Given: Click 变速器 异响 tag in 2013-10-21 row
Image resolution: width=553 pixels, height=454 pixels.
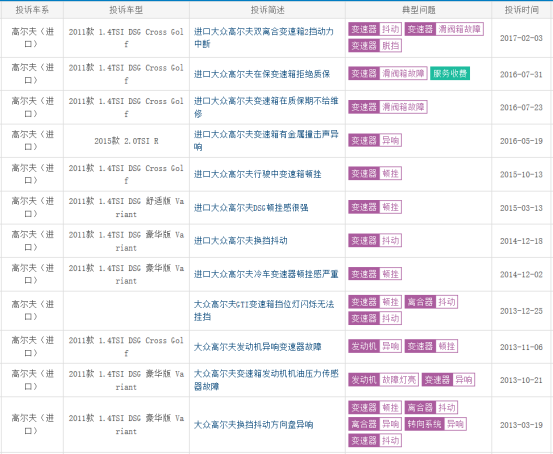Looking at the screenshot, I should click(x=448, y=380).
